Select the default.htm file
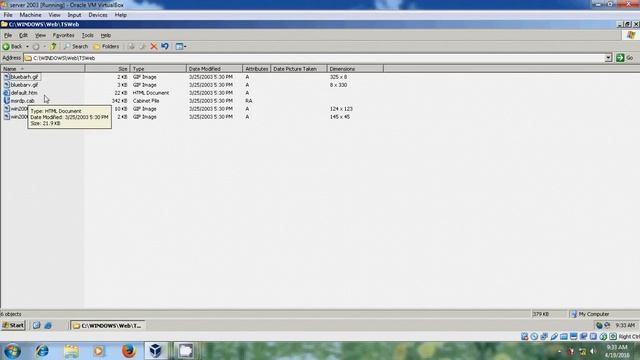 coord(24,93)
